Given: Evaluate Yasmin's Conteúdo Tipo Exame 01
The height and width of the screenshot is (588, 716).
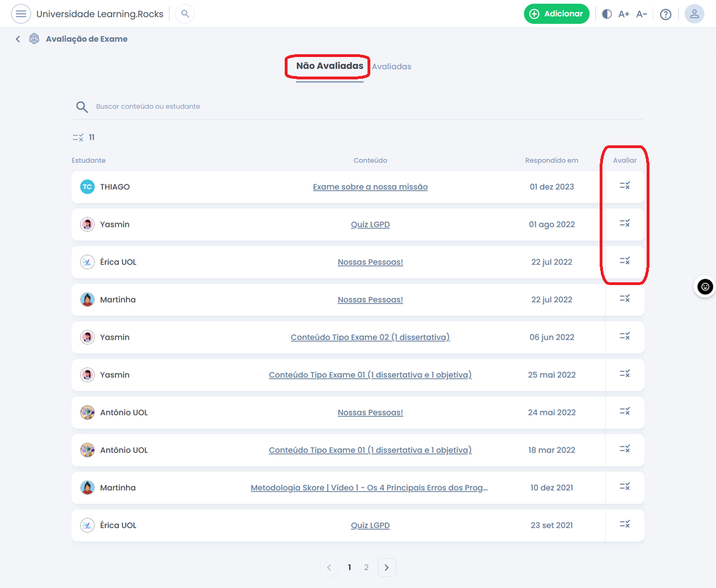Looking at the screenshot, I should (625, 374).
